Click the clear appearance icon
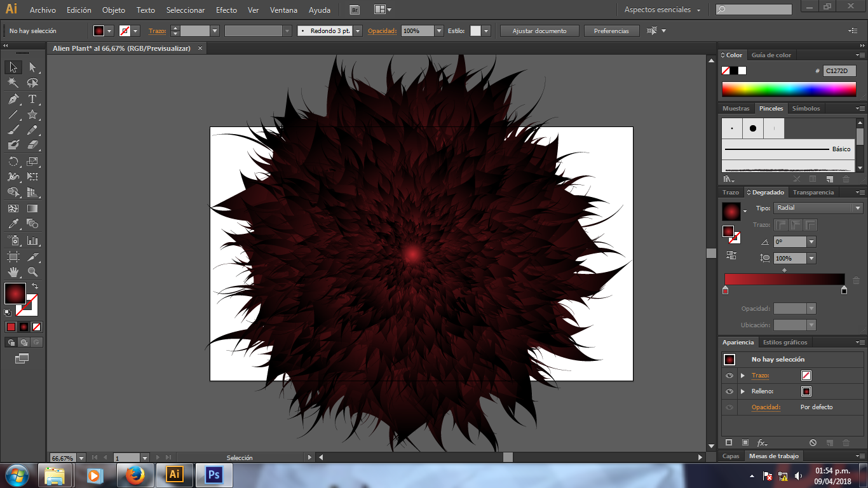The width and height of the screenshot is (868, 488). point(813,442)
